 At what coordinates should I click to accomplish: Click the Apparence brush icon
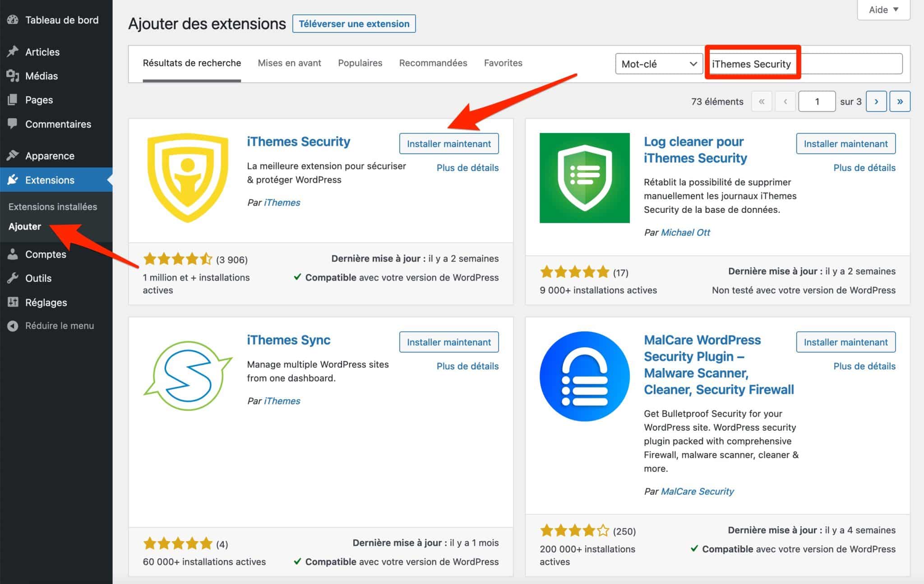(x=13, y=156)
